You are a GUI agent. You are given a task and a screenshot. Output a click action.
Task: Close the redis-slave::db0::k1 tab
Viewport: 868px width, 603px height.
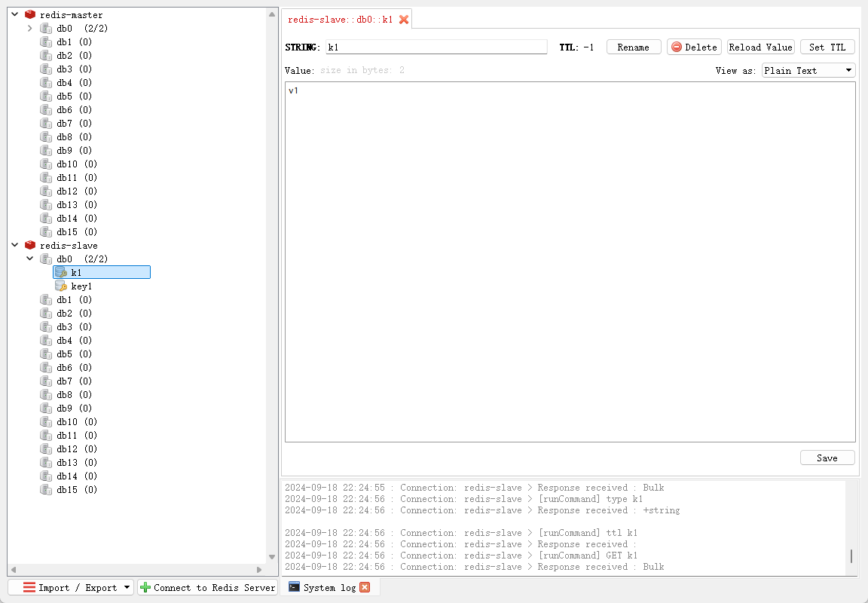[404, 20]
